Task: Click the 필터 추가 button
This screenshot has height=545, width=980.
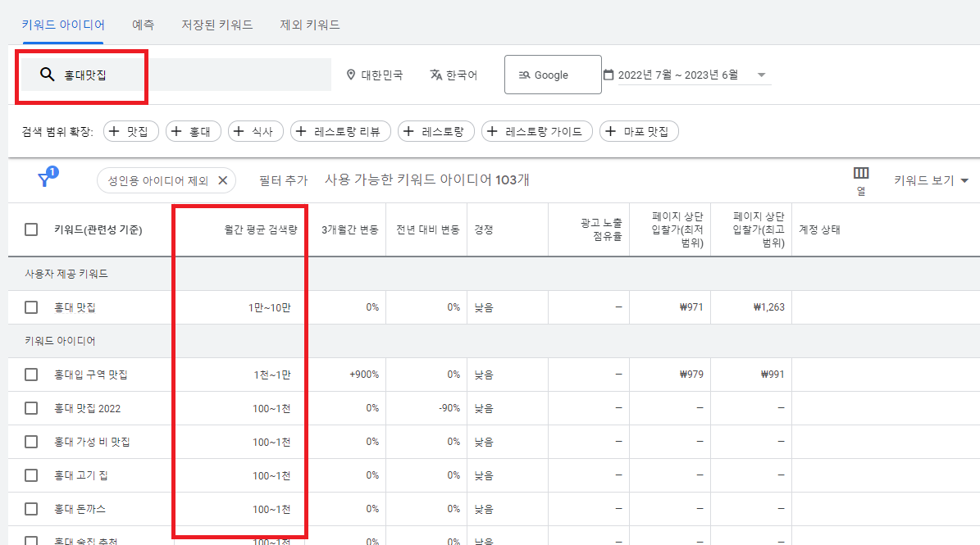Action: tap(283, 179)
